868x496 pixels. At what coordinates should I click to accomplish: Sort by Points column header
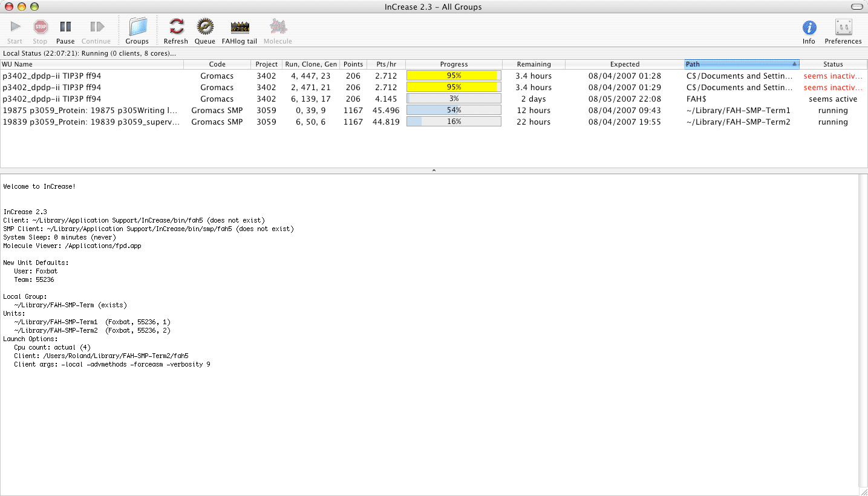(353, 64)
